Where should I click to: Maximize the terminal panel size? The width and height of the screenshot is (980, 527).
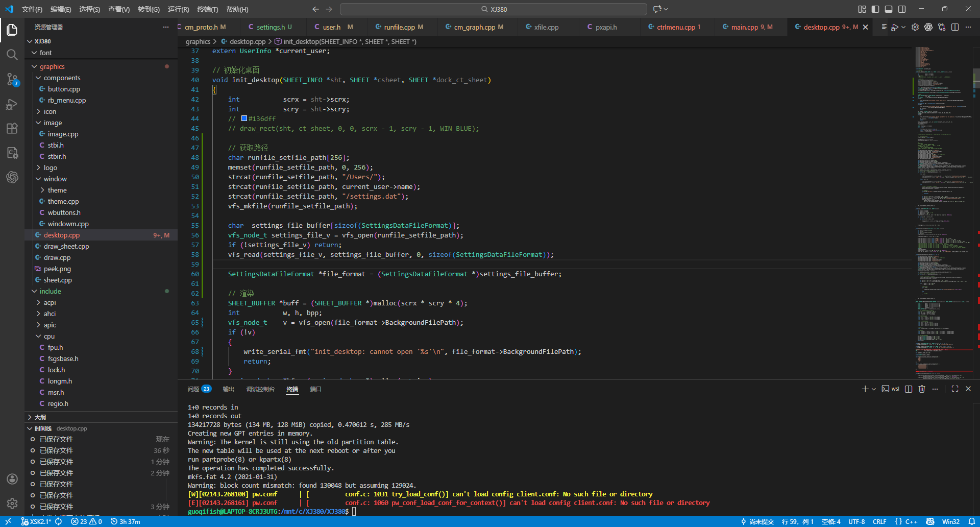coord(955,389)
